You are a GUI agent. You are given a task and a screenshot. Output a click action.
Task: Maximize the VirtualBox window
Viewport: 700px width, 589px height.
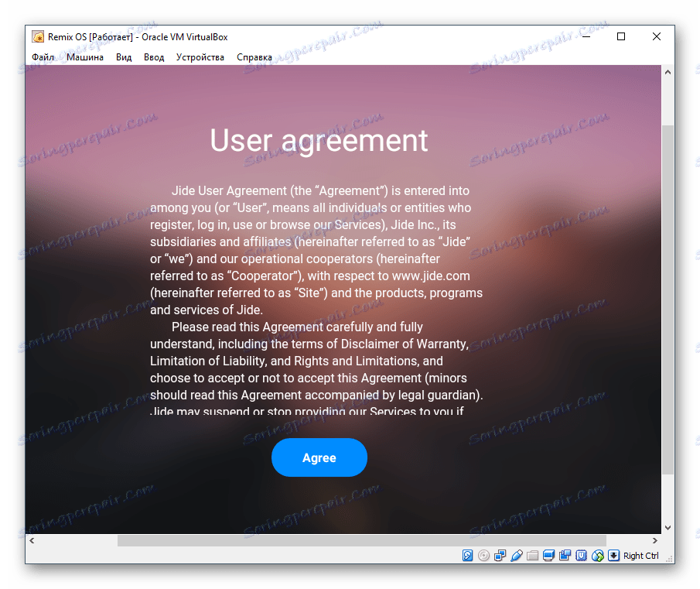(621, 36)
